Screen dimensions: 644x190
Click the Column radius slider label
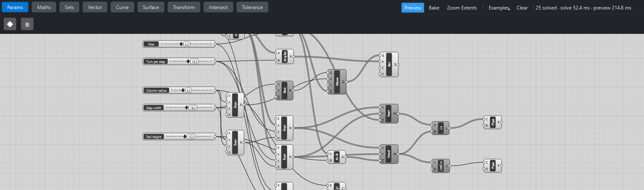(156, 90)
